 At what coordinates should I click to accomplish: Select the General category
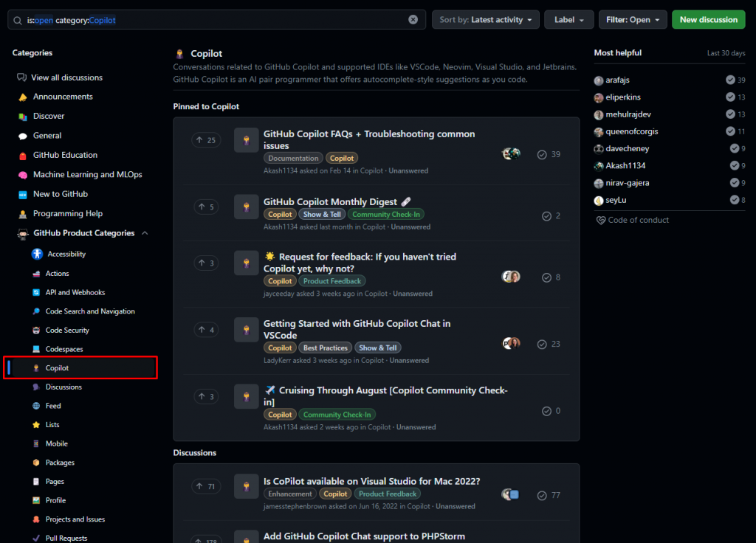click(47, 136)
